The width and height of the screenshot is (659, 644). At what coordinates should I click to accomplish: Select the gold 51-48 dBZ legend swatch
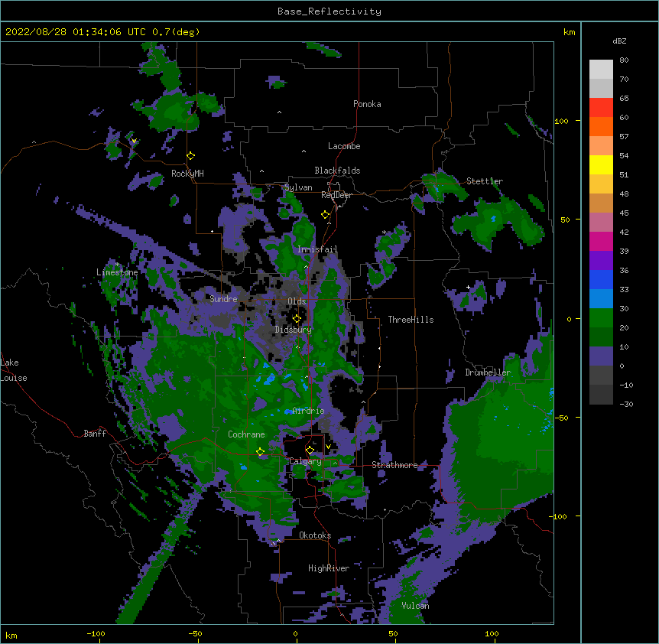[601, 184]
